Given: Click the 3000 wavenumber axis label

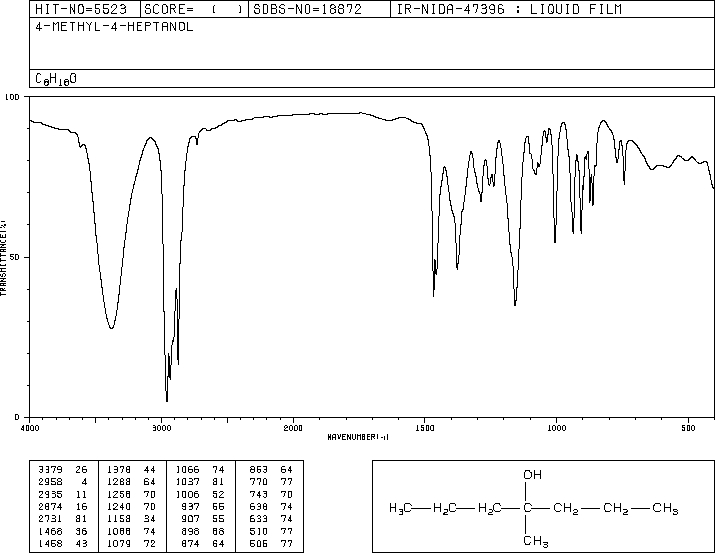Looking at the screenshot, I should pos(161,428).
